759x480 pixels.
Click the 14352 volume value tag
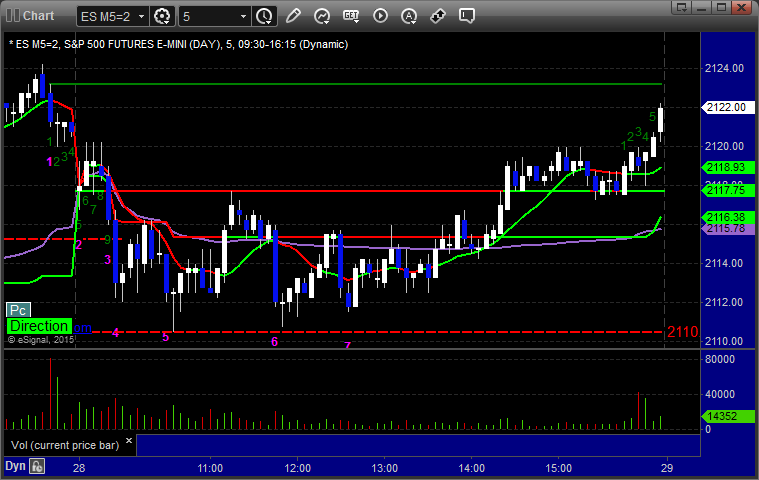728,416
